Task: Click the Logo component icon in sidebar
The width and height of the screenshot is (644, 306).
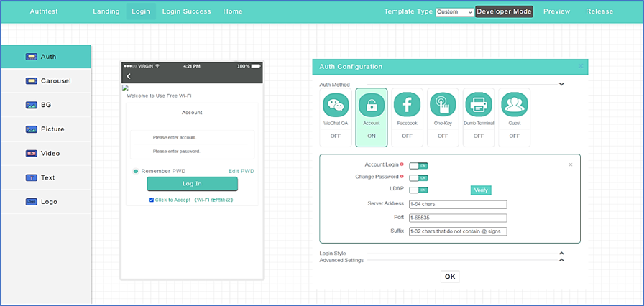Action: point(31,202)
